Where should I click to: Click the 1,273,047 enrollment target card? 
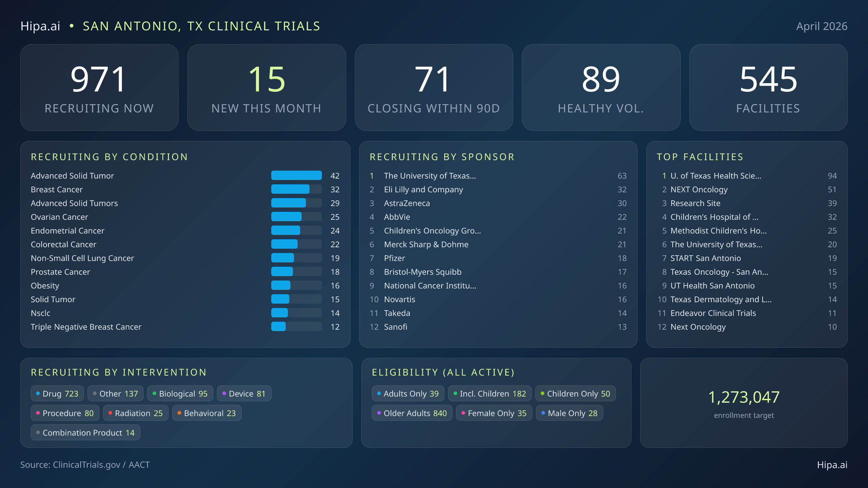pyautogui.click(x=744, y=403)
